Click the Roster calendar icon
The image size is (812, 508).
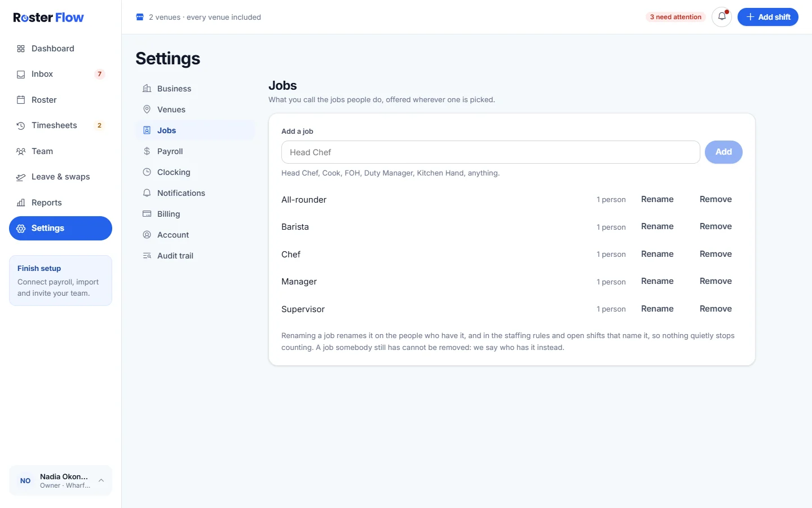(x=21, y=100)
